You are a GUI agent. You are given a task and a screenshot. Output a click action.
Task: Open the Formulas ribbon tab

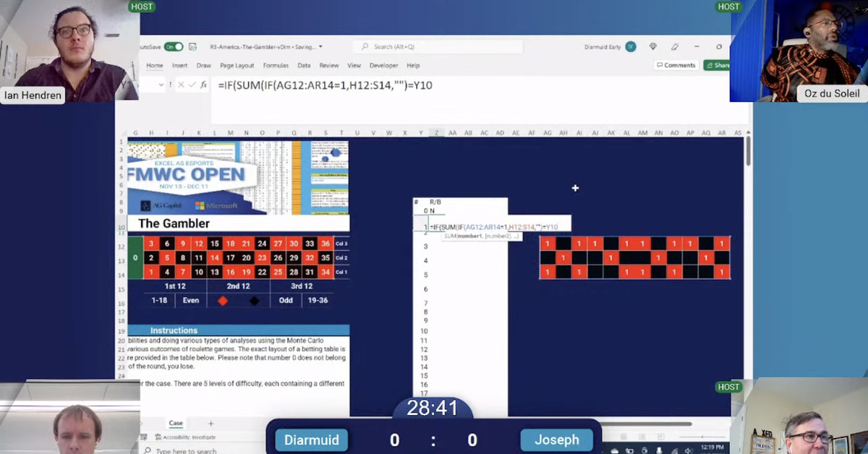point(276,65)
